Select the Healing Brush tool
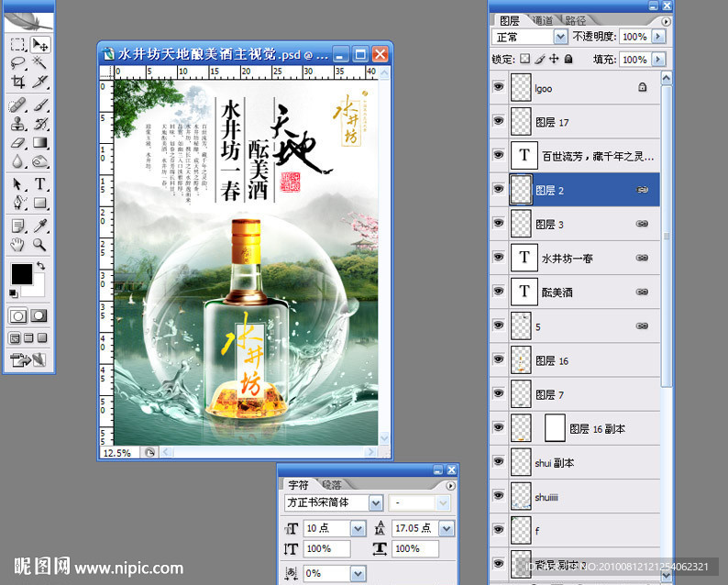The width and height of the screenshot is (728, 585). tap(17, 105)
